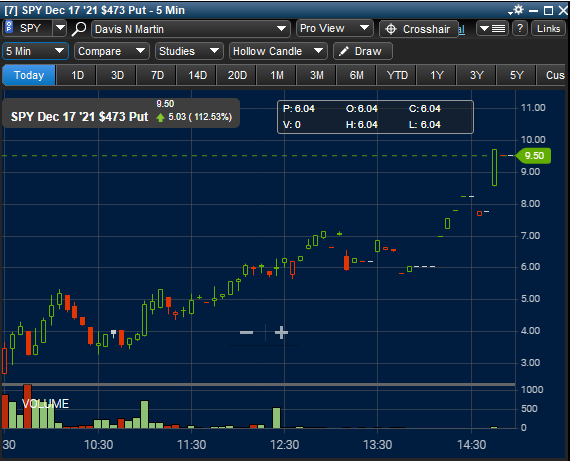
Task: Click the L: 6.04 low value
Action: tap(425, 125)
